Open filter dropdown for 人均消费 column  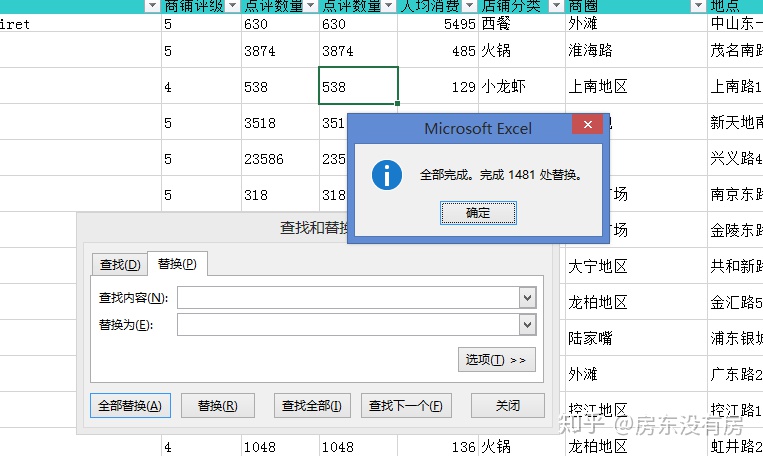point(469,6)
